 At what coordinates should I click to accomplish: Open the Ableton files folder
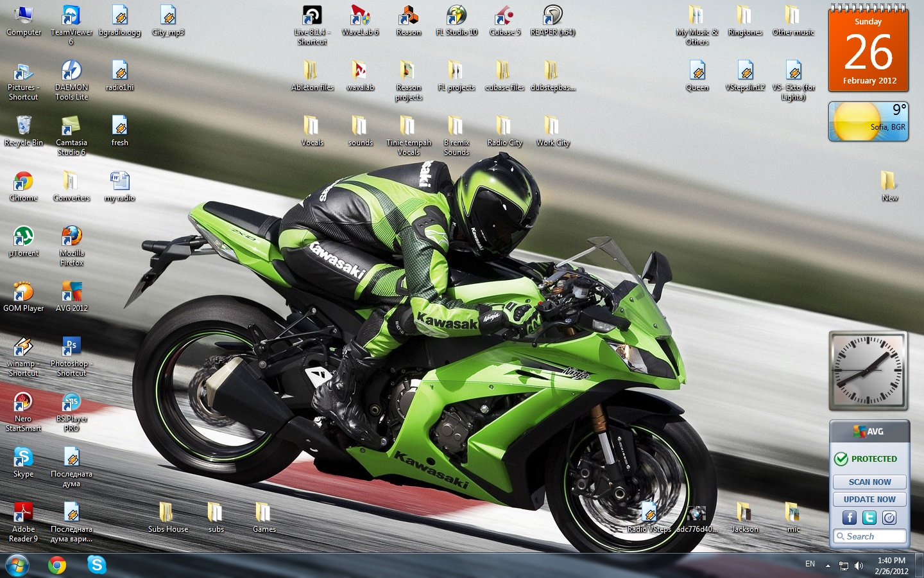[x=312, y=76]
